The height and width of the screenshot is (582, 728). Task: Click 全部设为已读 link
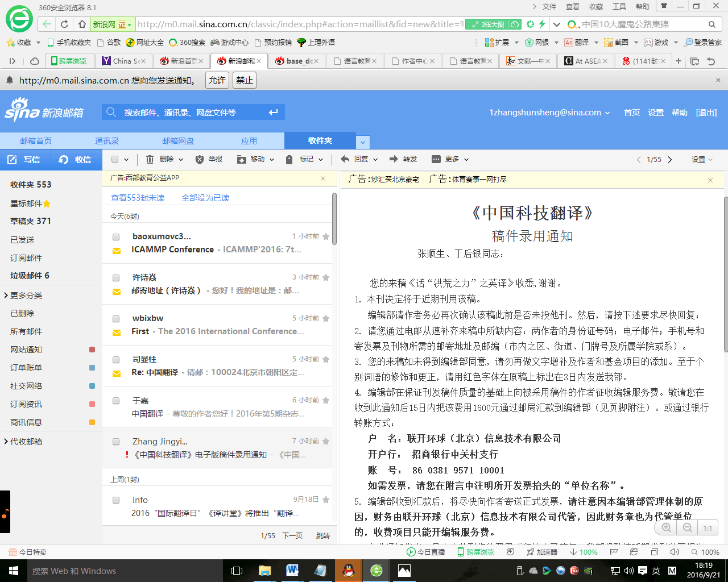(205, 198)
